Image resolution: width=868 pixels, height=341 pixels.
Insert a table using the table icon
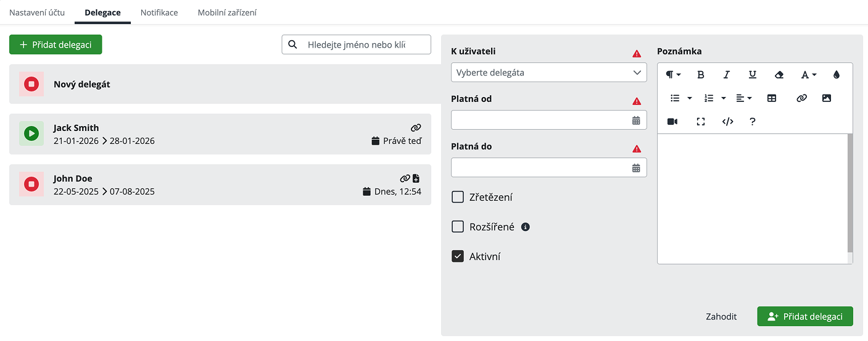(771, 98)
